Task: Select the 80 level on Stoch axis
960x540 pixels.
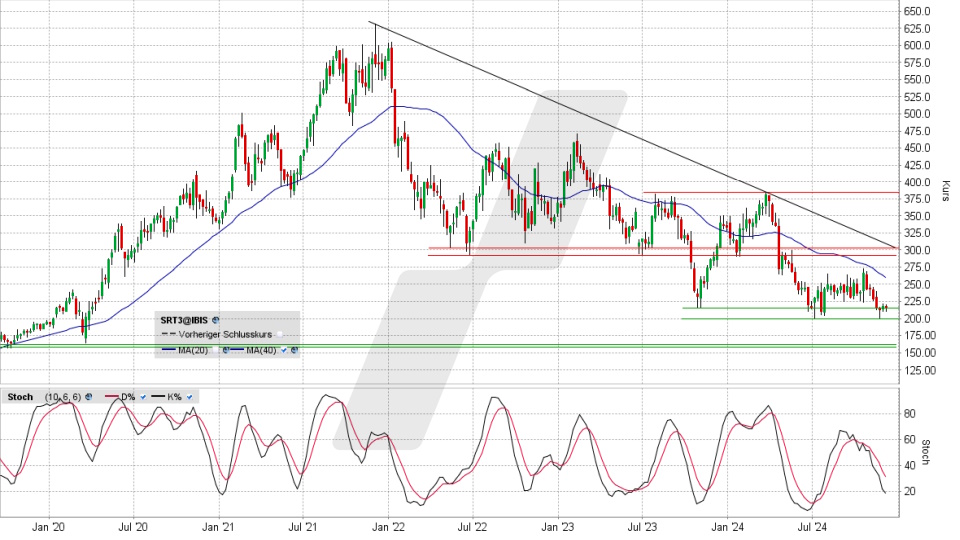Action: pos(910,414)
